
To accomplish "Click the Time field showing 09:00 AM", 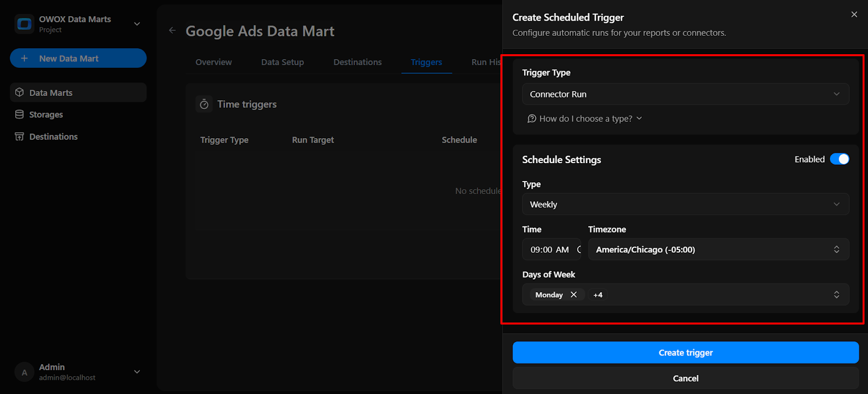I will [x=552, y=249].
